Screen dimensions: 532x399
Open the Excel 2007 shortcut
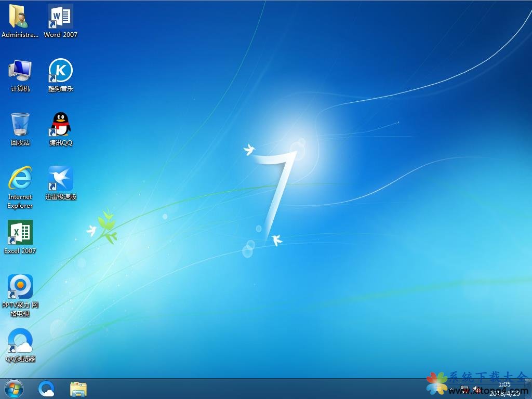20,237
